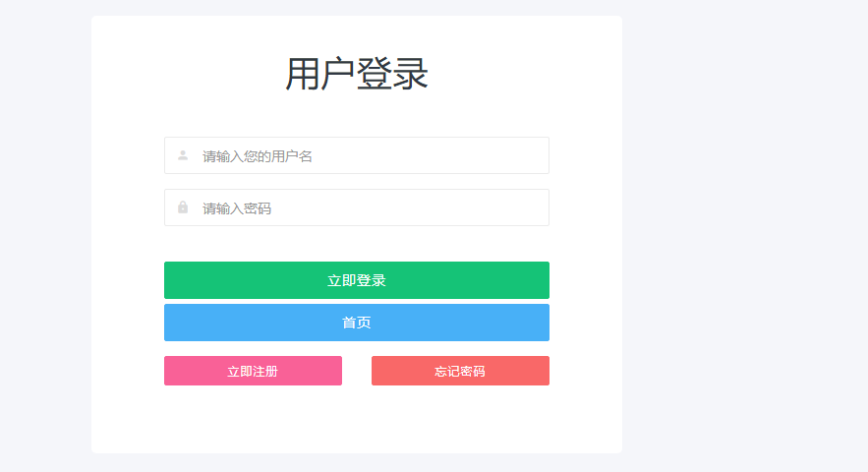Click the 用户登录 page heading

click(x=357, y=74)
